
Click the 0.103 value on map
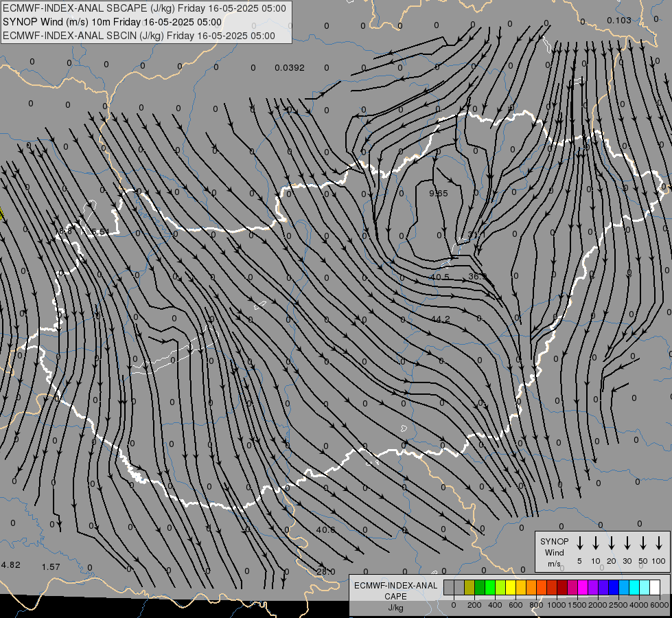click(619, 20)
